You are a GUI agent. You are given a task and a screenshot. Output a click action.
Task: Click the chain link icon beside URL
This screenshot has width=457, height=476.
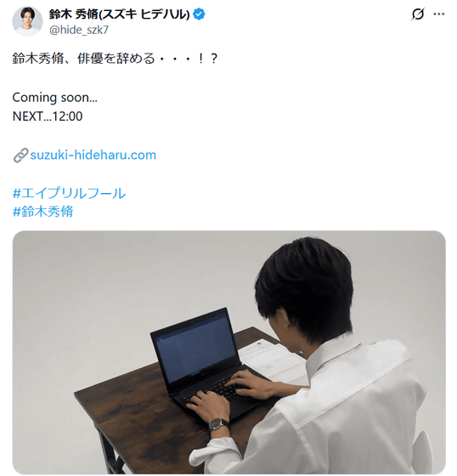point(20,155)
